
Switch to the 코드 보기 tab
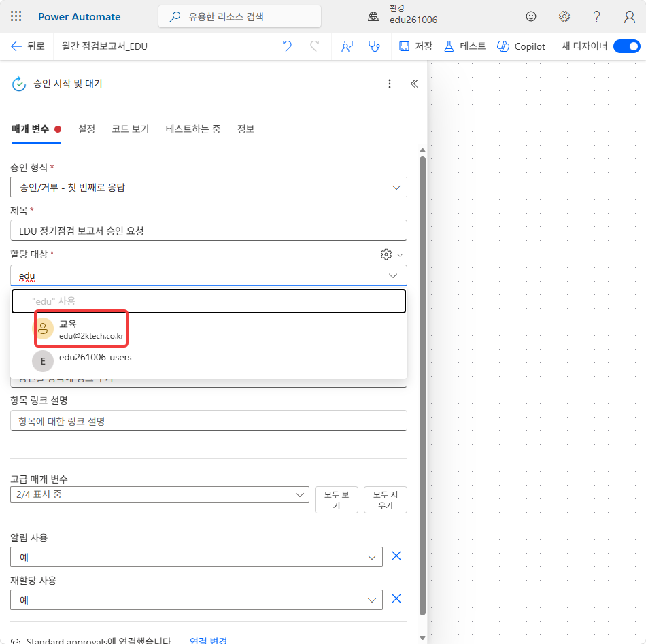pos(130,129)
